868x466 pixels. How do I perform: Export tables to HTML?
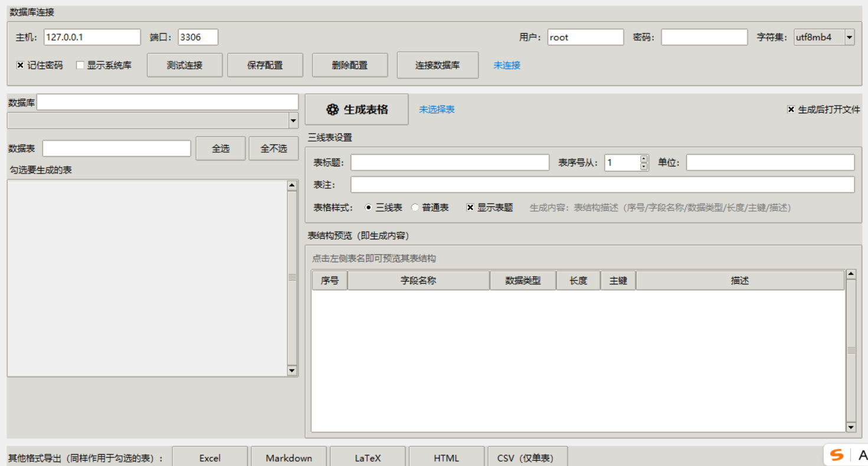tap(446, 457)
